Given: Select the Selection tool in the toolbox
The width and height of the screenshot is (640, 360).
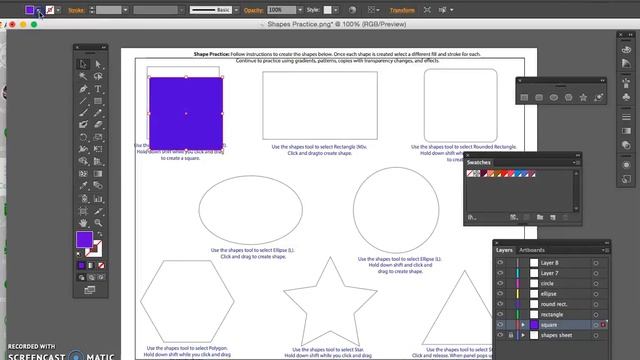Looking at the screenshot, I should point(83,64).
